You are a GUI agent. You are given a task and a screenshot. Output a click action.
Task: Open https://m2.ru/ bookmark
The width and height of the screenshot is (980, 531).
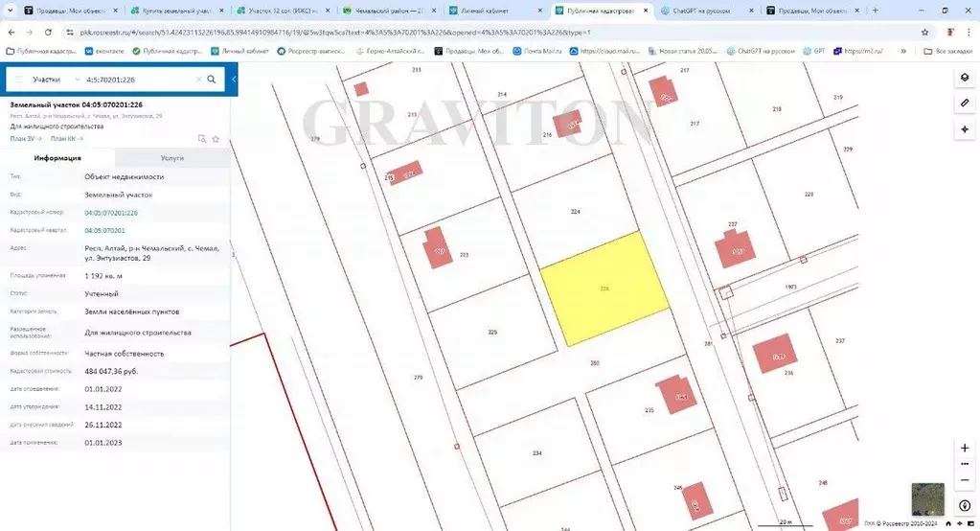coord(858,52)
